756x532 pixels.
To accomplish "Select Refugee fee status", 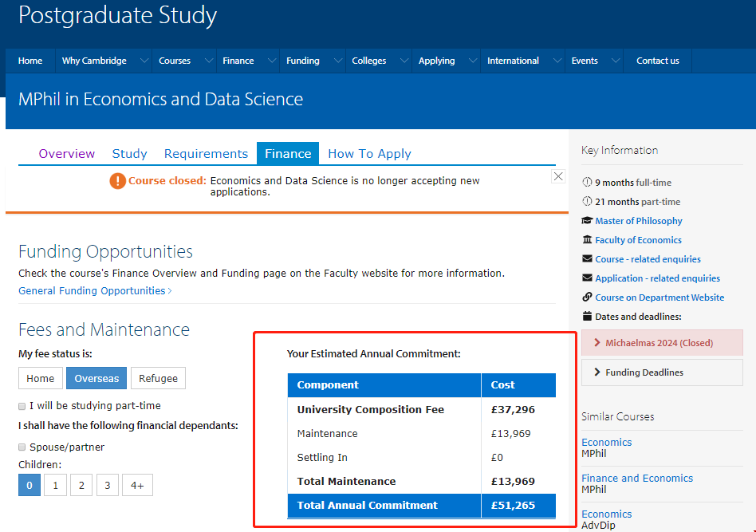I will click(158, 378).
